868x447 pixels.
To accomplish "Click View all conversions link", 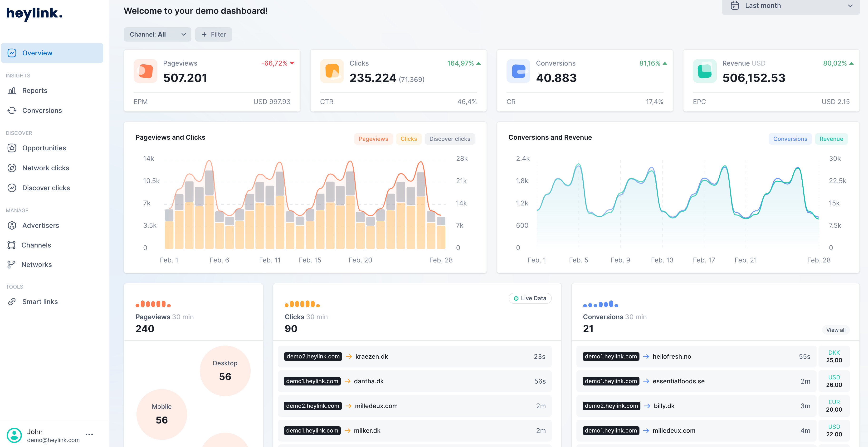I will [835, 330].
